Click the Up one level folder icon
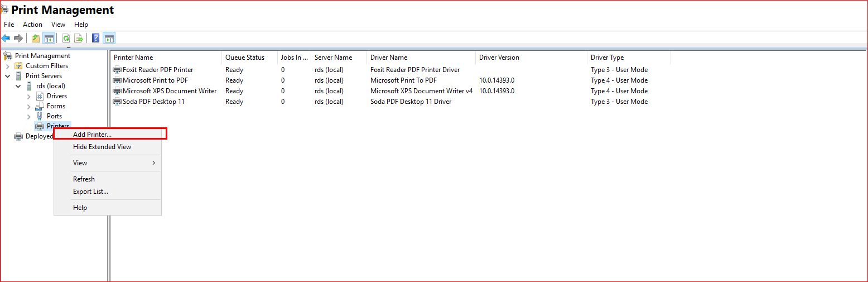The width and height of the screenshot is (868, 282). click(x=36, y=38)
